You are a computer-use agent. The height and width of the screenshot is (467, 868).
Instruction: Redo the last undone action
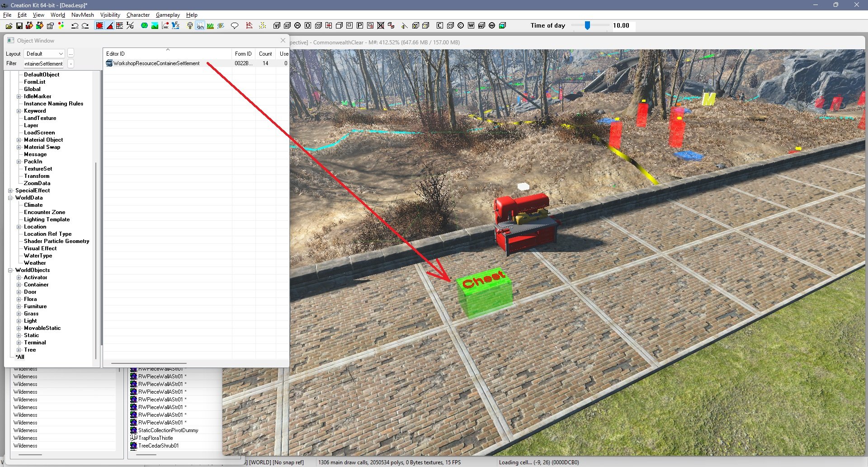point(85,26)
